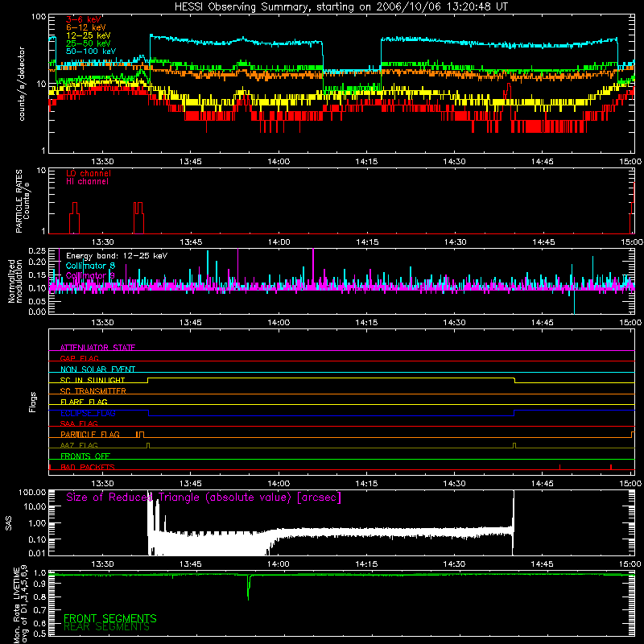
Task: Click the blue 'ECLIPSE FLAG' label
Action: [88, 413]
